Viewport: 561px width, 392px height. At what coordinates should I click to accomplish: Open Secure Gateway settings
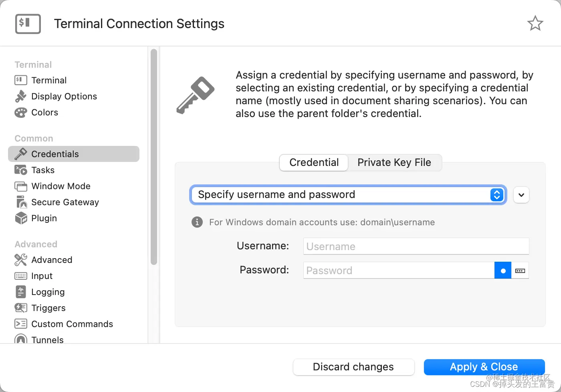[x=65, y=202]
